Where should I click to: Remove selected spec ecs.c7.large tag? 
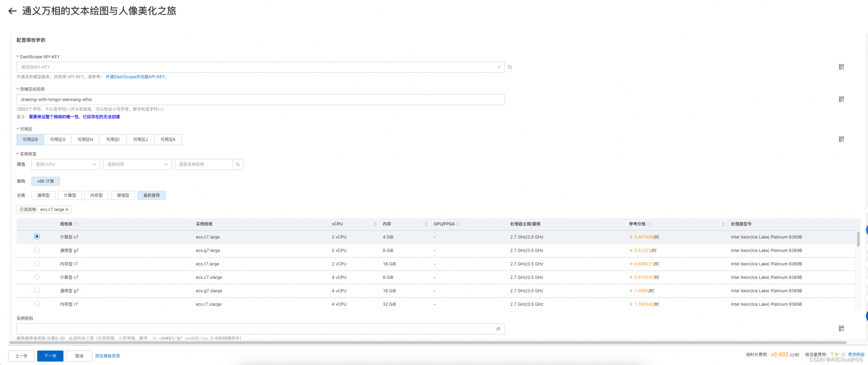(67, 210)
